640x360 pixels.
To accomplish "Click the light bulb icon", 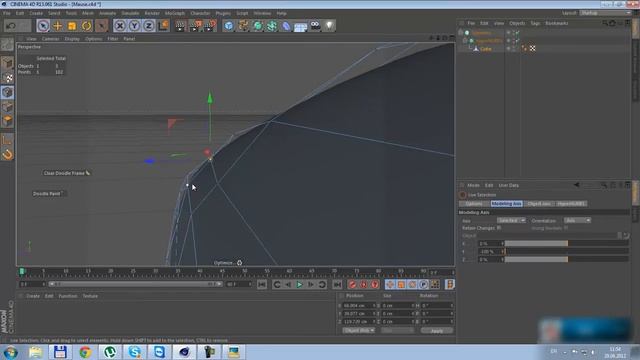I will [329, 26].
